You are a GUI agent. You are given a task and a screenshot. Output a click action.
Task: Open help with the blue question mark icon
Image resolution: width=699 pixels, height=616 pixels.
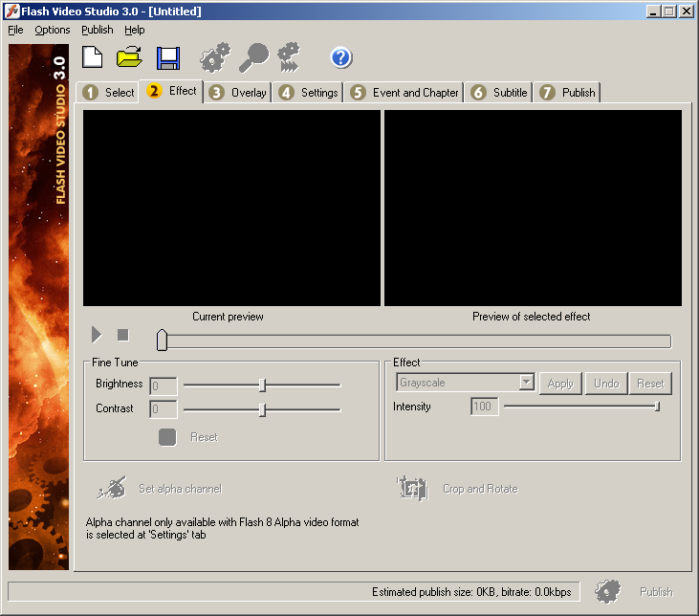point(341,57)
